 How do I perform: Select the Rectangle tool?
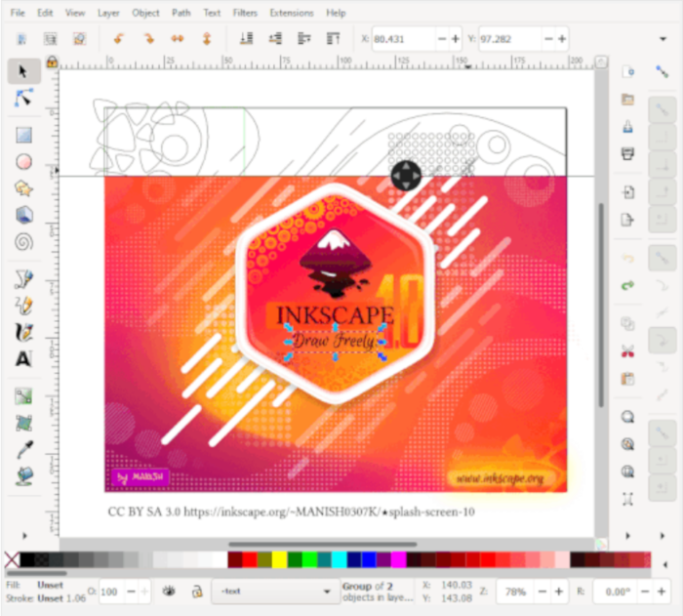coord(24,135)
